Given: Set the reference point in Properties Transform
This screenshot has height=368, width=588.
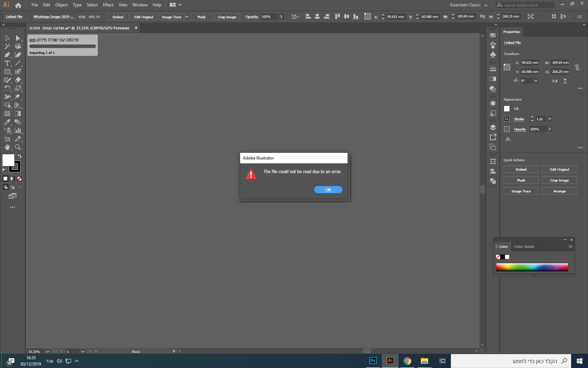Looking at the screenshot, I should (x=507, y=67).
